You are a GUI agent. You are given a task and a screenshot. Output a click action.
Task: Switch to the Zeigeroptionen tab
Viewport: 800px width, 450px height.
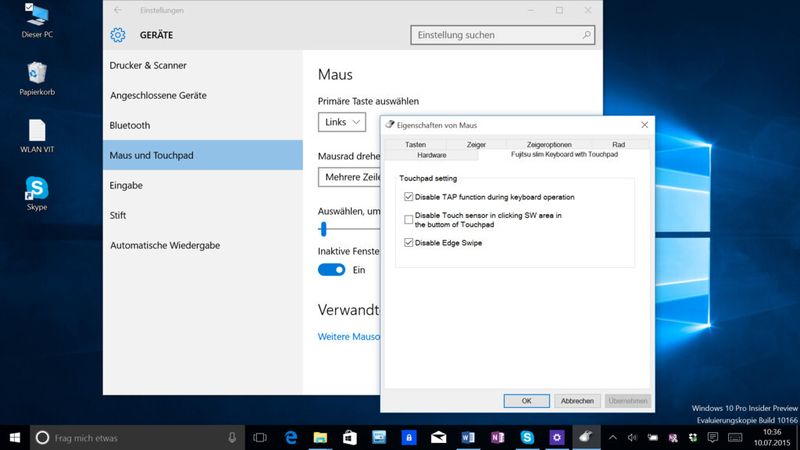point(548,145)
